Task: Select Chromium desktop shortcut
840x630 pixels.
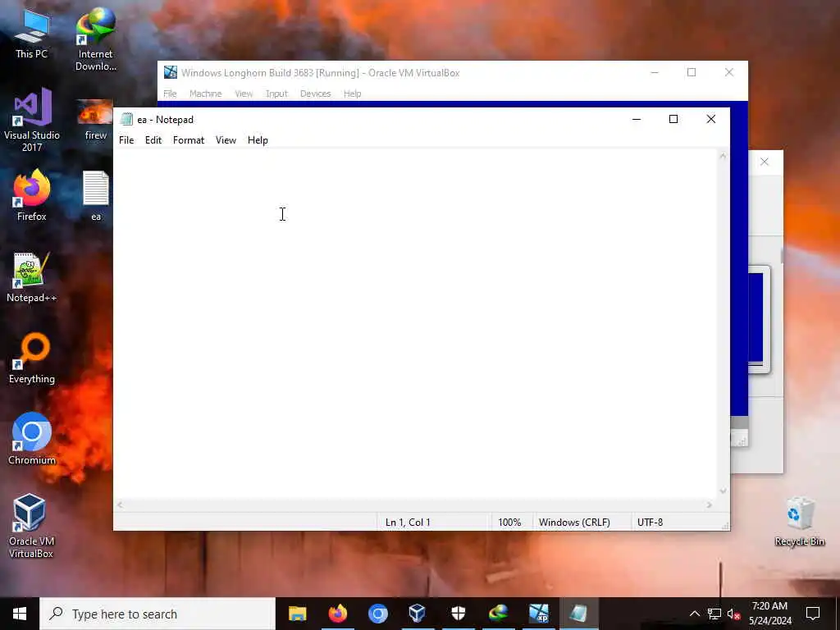Action: tap(32, 439)
